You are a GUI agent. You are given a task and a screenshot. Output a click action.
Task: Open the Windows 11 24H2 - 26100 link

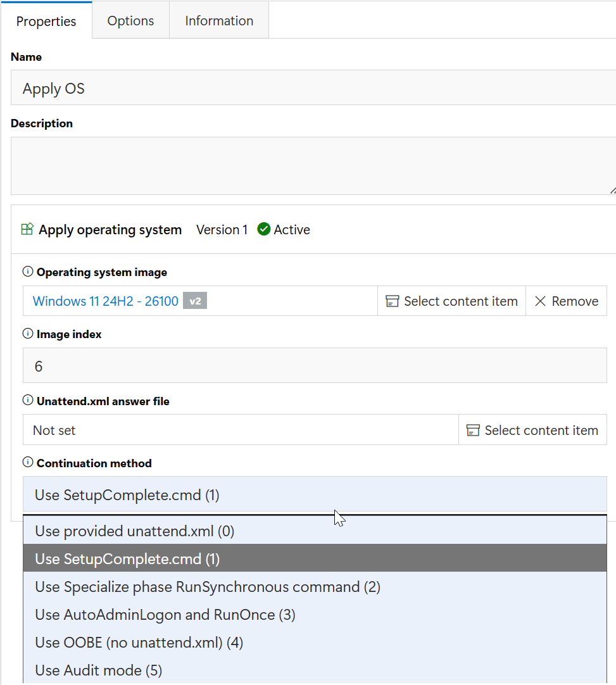pyautogui.click(x=105, y=301)
